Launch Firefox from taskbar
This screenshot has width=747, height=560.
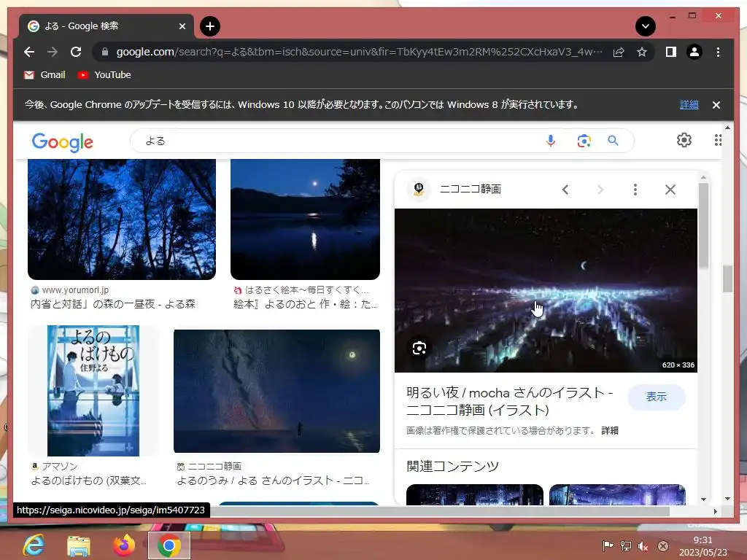click(124, 545)
